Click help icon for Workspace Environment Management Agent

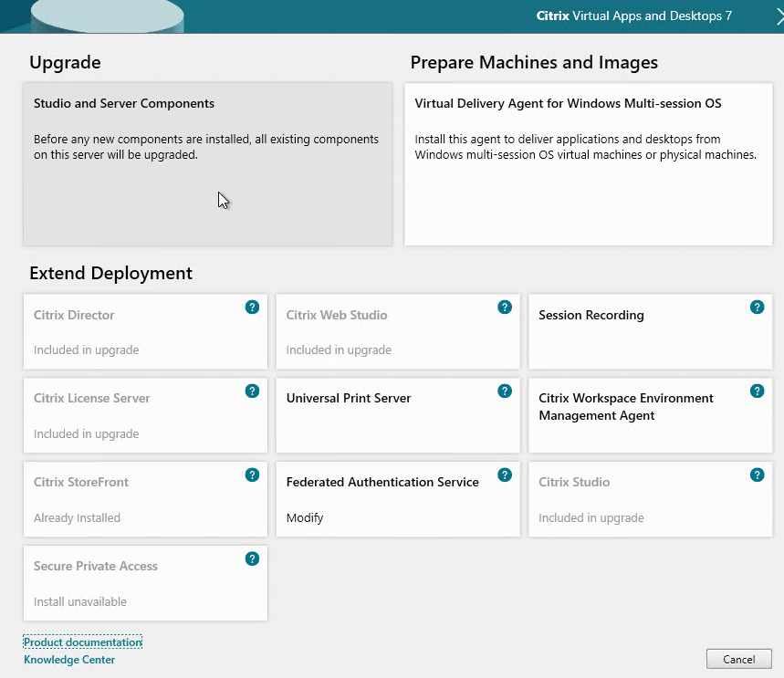(757, 391)
